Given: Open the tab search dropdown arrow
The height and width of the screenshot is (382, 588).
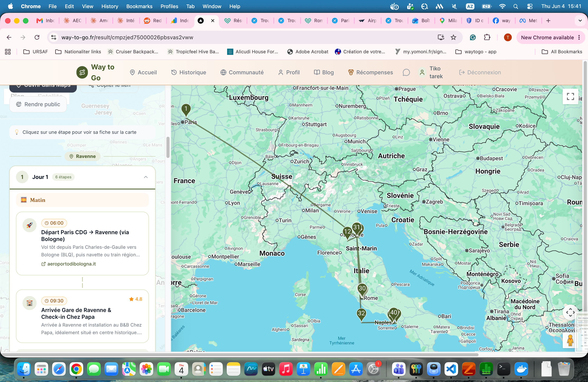Looking at the screenshot, I should pos(580,20).
